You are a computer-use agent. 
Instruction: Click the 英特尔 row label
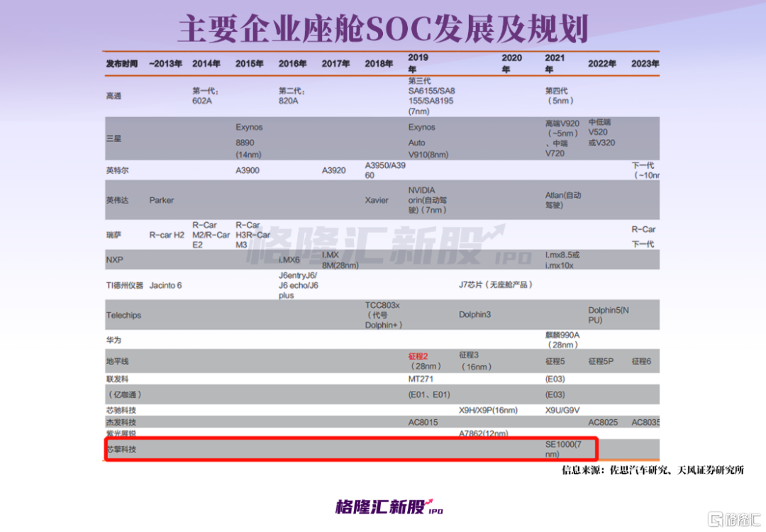[x=117, y=170]
